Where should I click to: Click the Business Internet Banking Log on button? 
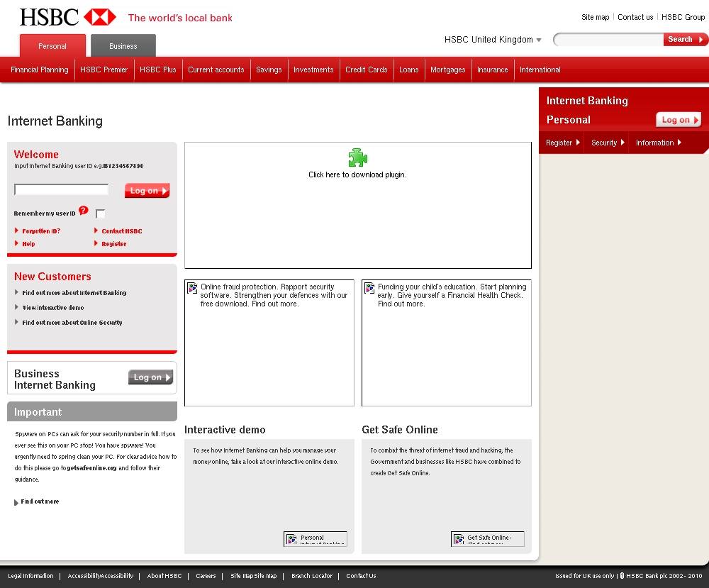pyautogui.click(x=150, y=377)
